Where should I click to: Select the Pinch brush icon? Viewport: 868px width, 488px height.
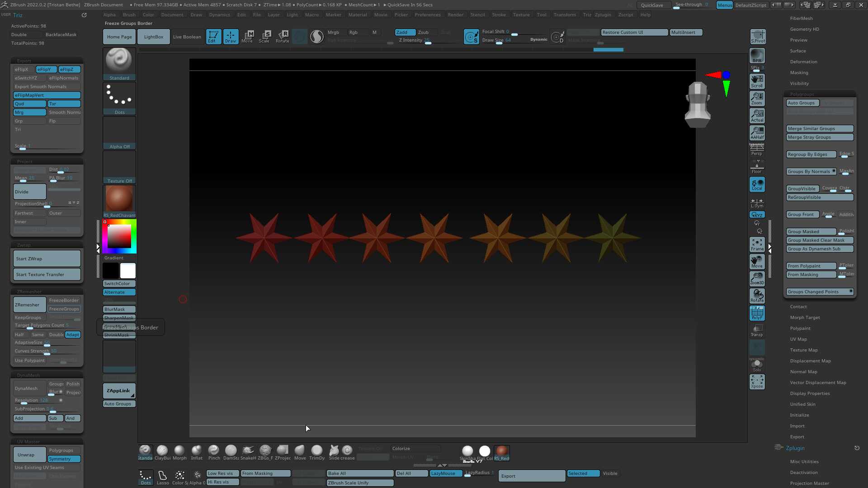[214, 452]
